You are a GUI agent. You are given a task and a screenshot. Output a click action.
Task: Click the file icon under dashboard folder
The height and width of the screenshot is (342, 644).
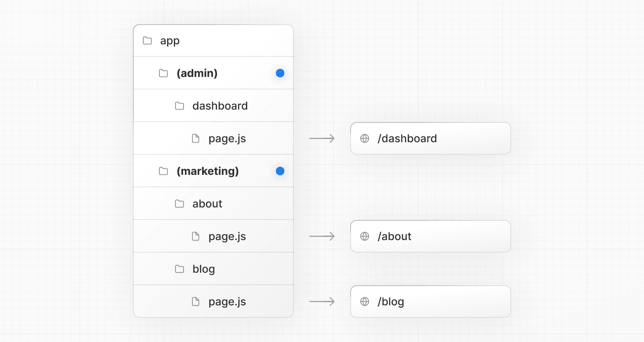point(196,139)
